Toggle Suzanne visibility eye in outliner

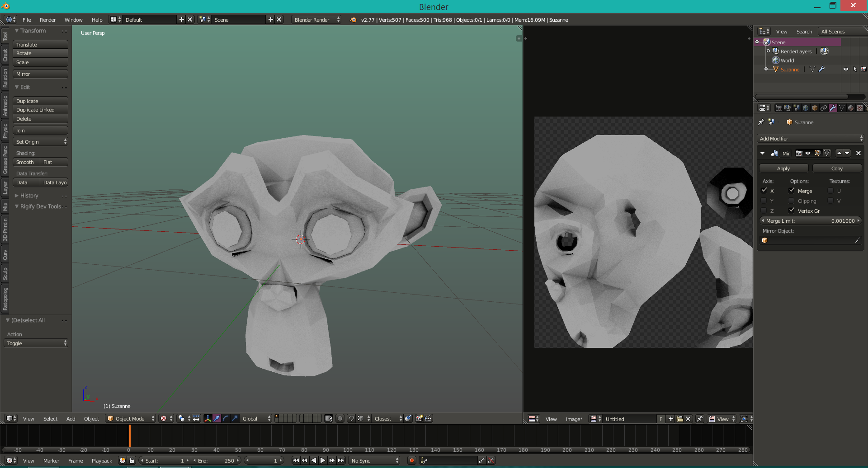coord(845,69)
